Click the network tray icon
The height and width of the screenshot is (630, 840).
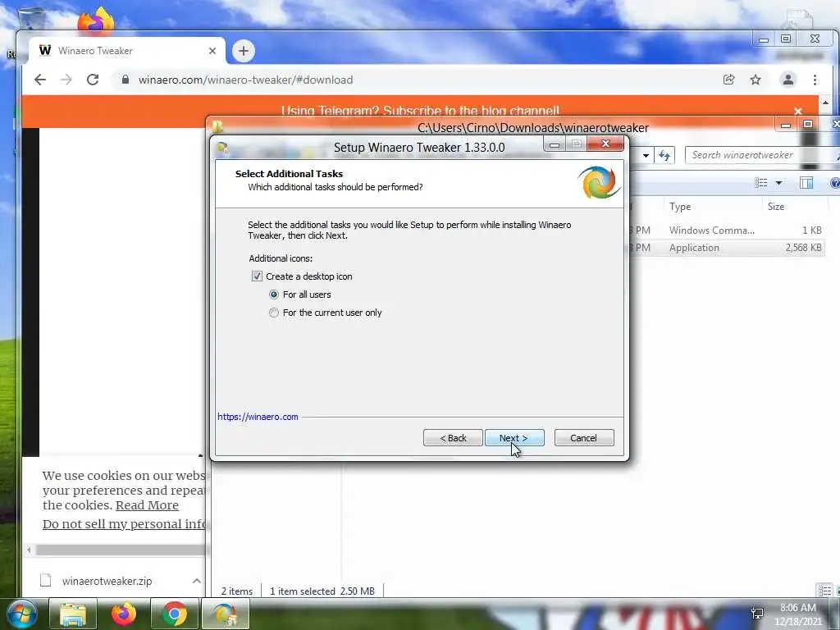[757, 614]
